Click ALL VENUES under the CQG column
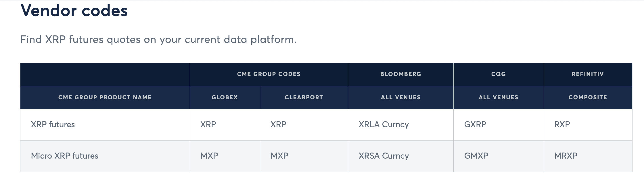The image size is (644, 194). 498,97
